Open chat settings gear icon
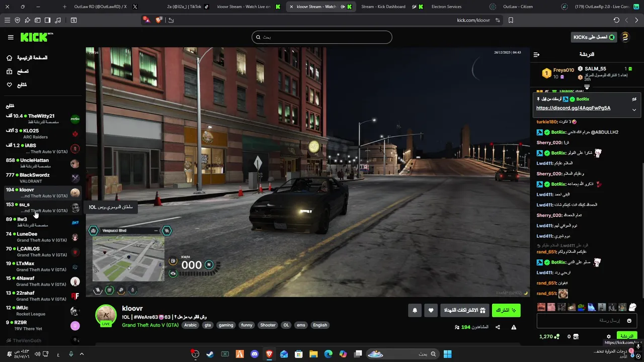The width and height of the screenshot is (644, 362). click(609, 336)
